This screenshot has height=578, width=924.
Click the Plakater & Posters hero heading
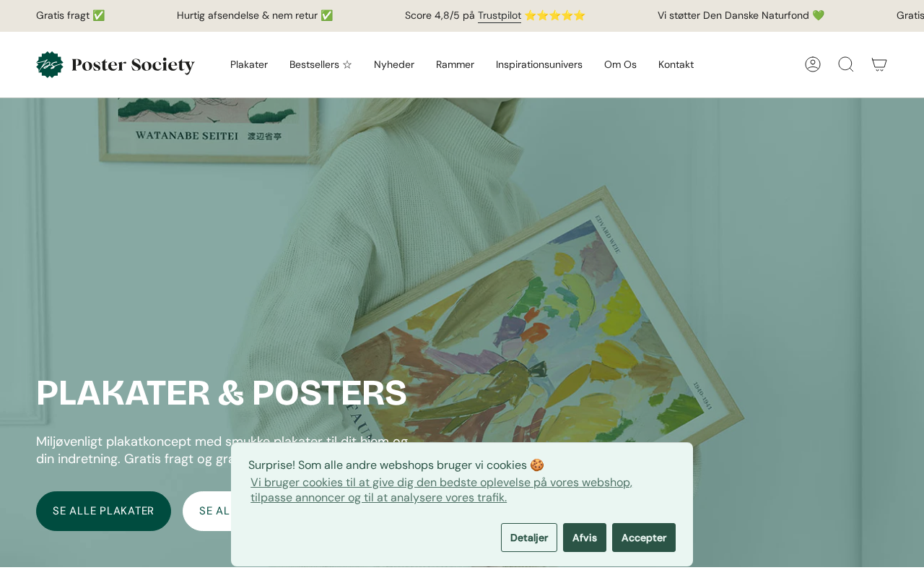[x=222, y=393]
